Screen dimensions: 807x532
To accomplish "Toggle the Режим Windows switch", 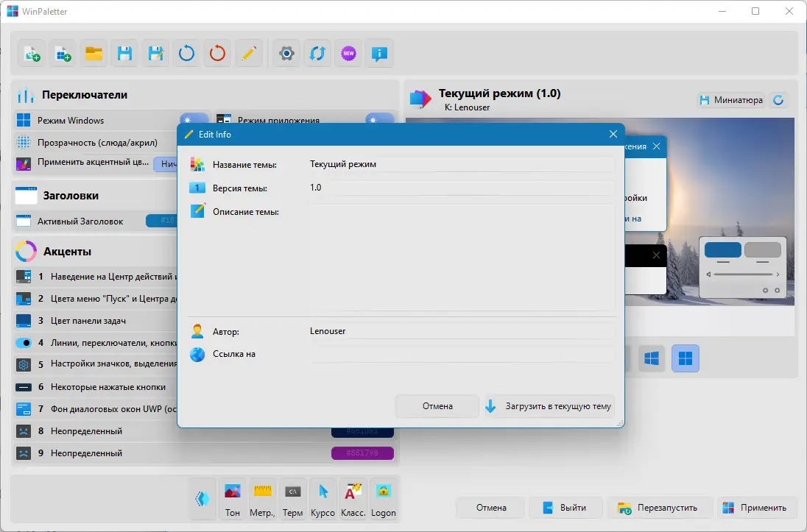I will [194, 119].
